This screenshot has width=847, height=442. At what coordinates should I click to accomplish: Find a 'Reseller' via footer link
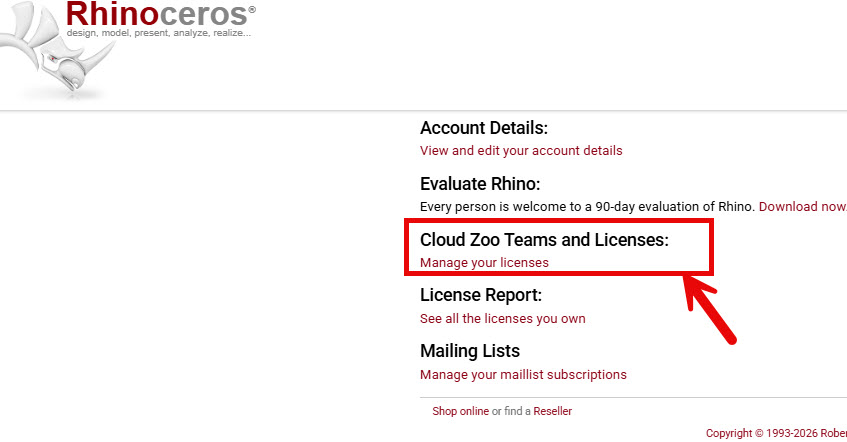552,411
